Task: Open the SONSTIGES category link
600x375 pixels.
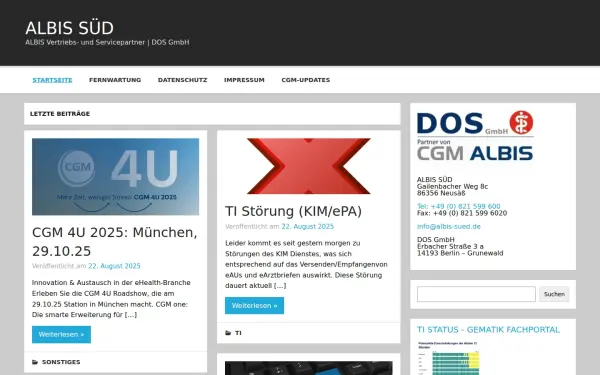Action: [61, 362]
